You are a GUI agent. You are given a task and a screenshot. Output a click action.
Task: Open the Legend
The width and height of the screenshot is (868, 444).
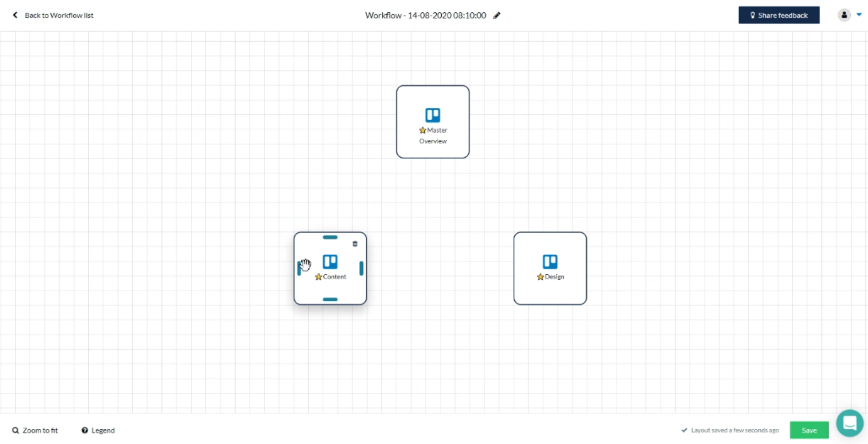[98, 431]
